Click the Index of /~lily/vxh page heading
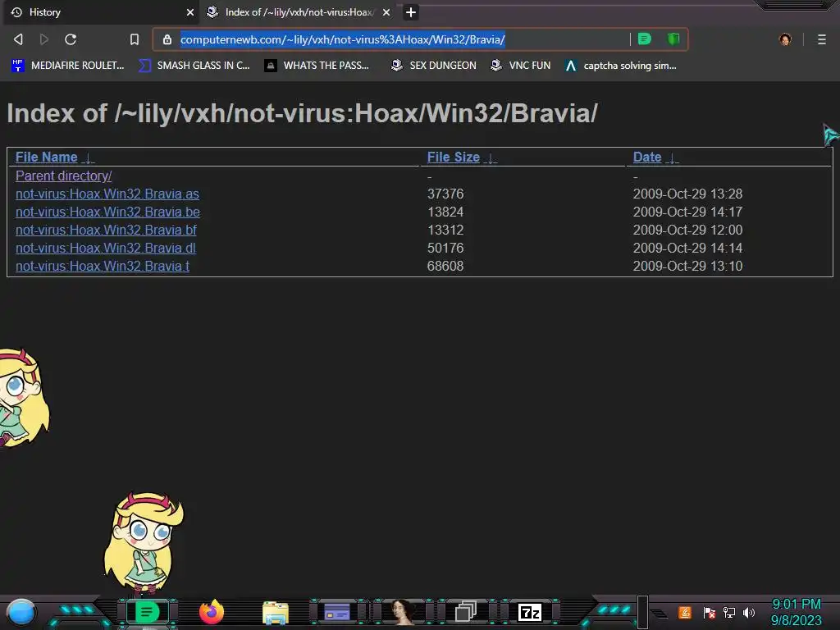This screenshot has width=840, height=630. coord(302,113)
